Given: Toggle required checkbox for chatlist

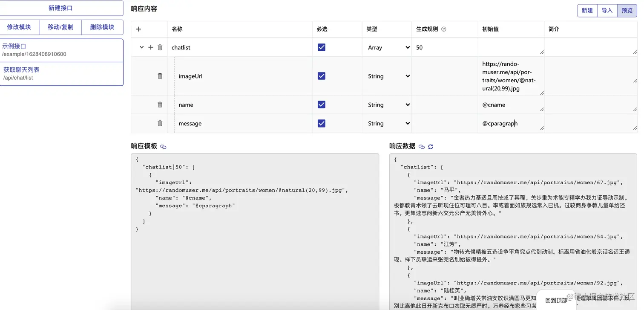Looking at the screenshot, I should tap(322, 47).
